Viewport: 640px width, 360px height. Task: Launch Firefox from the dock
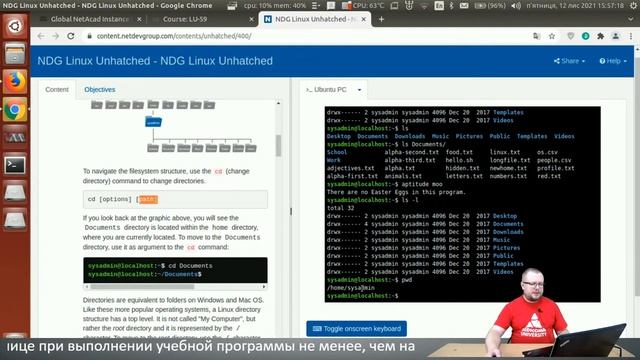(15, 82)
